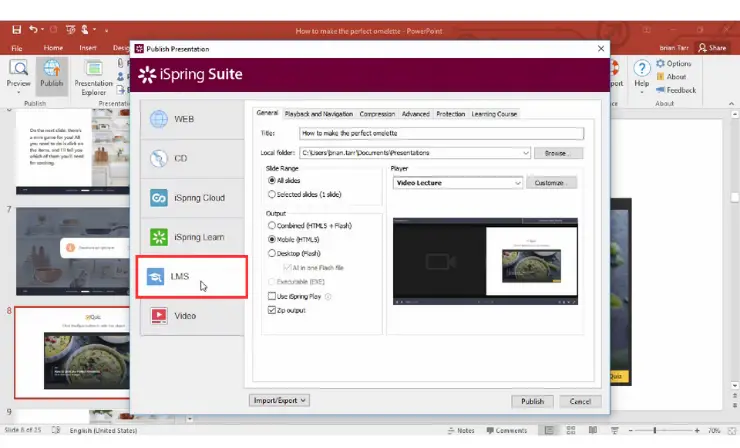Click the Save icon in PowerPoint title bar
740x448 pixels.
(17, 30)
